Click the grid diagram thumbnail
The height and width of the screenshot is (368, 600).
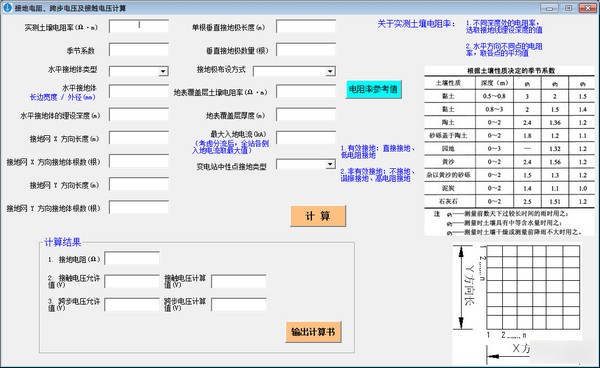[533, 288]
